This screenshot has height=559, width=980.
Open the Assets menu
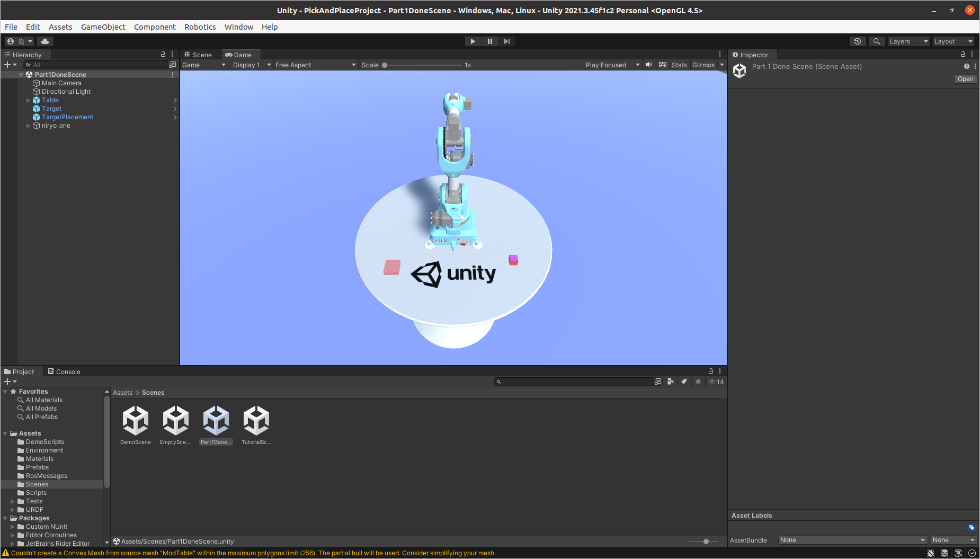click(x=60, y=27)
